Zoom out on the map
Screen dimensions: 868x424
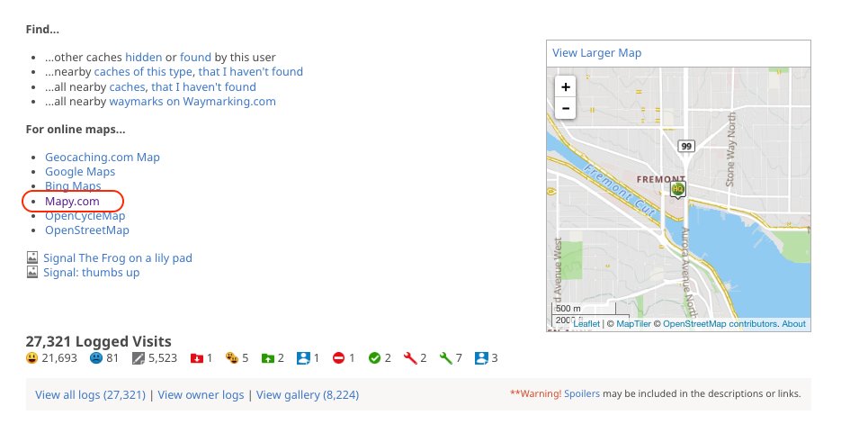coord(566,108)
